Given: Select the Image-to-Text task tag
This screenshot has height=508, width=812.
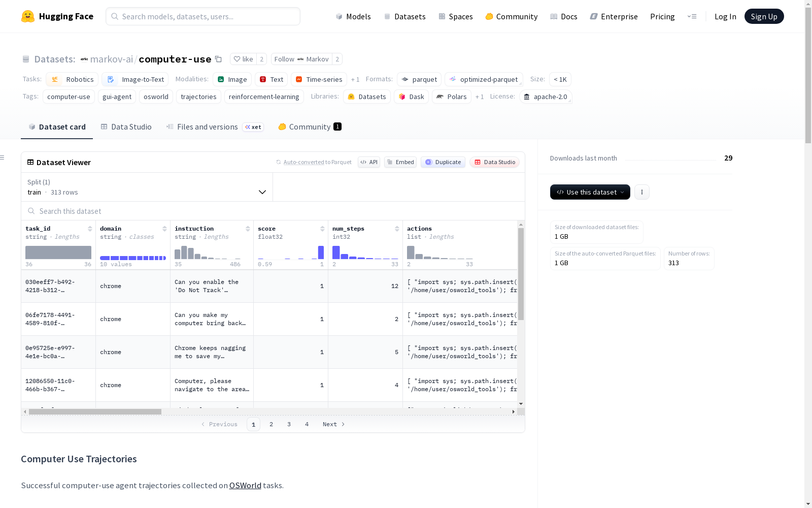Looking at the screenshot, I should click(135, 79).
